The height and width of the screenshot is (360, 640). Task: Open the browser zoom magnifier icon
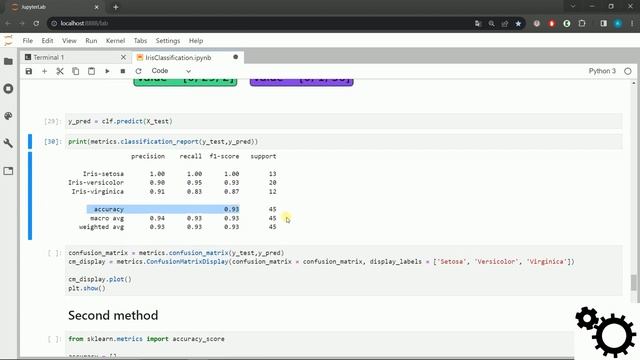[491, 24]
